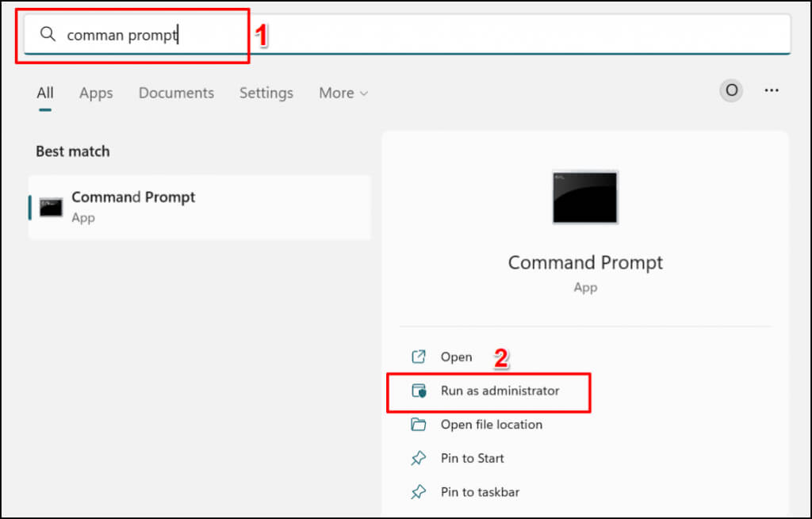Screen dimensions: 812x519
Task: Click inside the search text field
Action: pos(476,35)
